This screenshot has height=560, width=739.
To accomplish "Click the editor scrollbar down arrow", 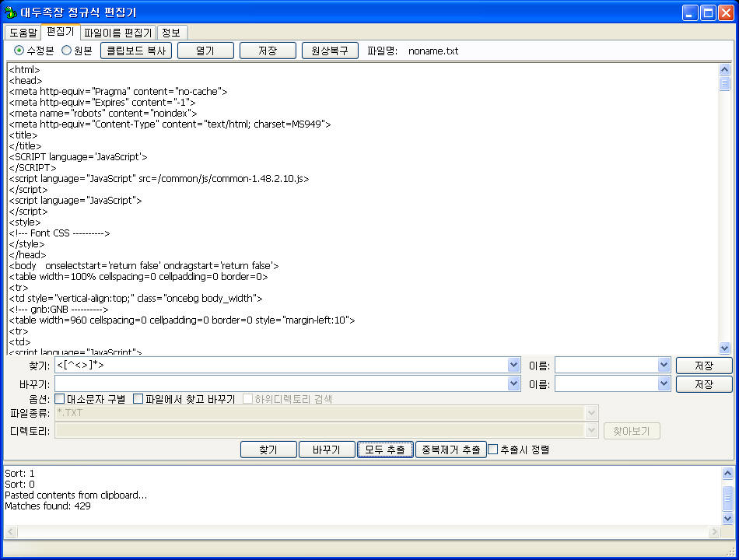I will [724, 348].
